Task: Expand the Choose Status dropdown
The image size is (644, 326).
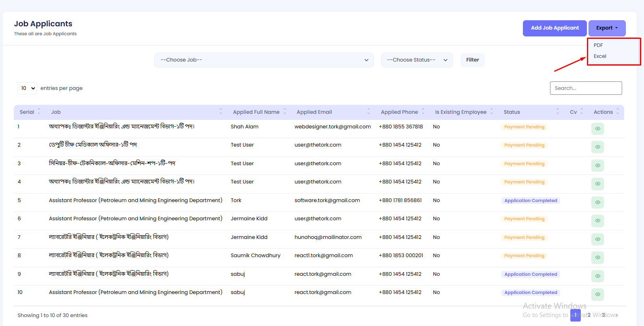Action: [416, 60]
